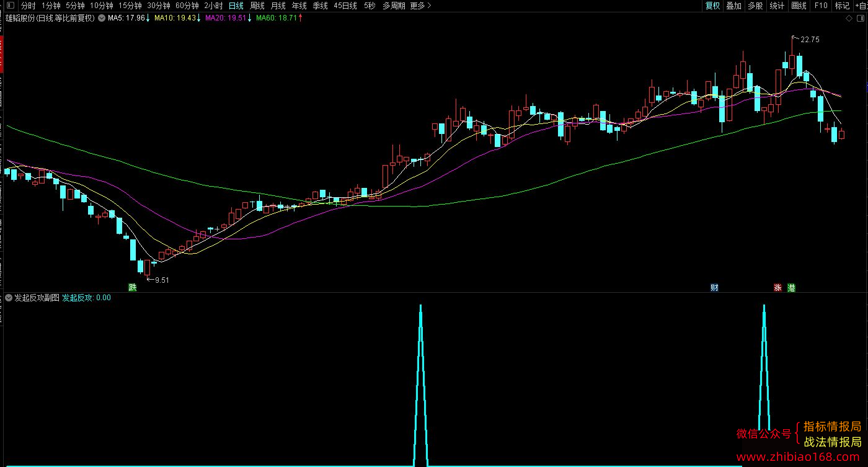
Task: Click the 发起反攻: 0.00 value
Action: tap(87, 298)
